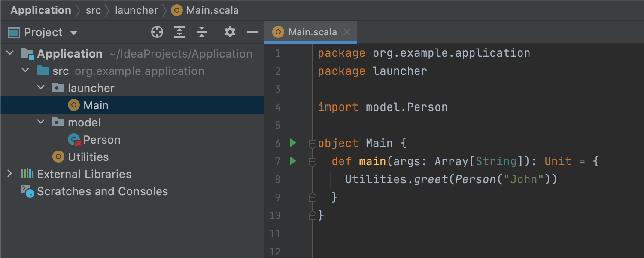Click the Main object file icon in tree
This screenshot has width=644, height=258.
(x=74, y=105)
